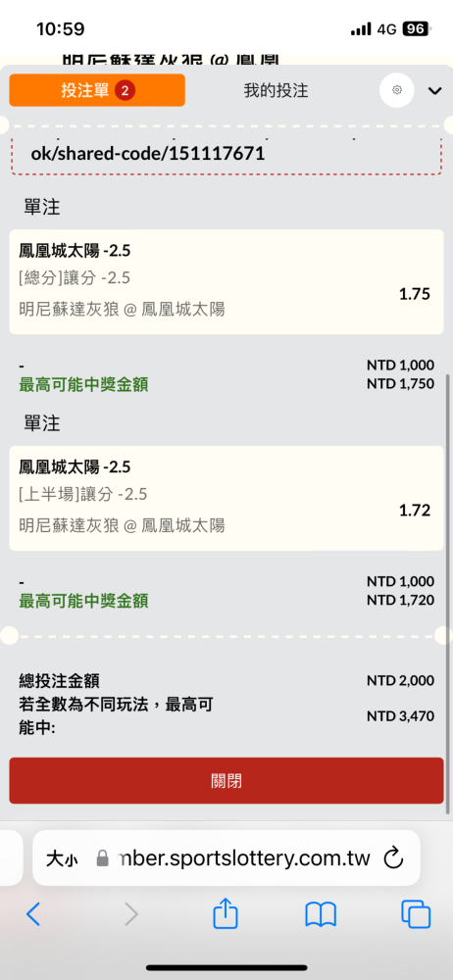Image resolution: width=453 pixels, height=980 pixels.
Task: Open Safari bookmarks book icon
Action: click(321, 915)
